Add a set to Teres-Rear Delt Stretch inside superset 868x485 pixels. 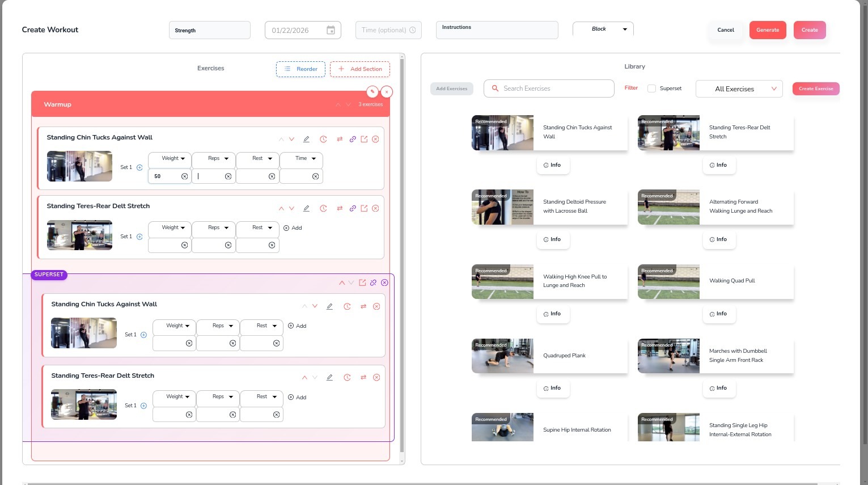click(x=143, y=406)
